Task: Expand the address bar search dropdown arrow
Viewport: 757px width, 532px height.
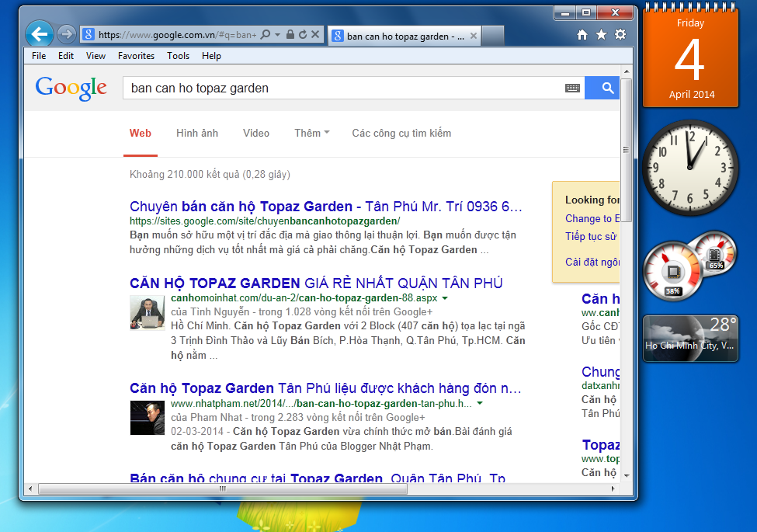Action: 278,35
